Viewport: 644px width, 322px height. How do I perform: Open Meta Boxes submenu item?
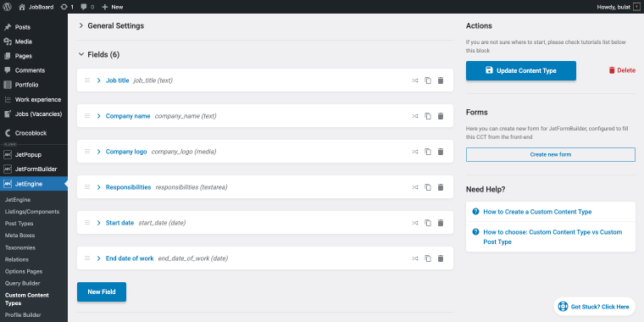tap(20, 236)
